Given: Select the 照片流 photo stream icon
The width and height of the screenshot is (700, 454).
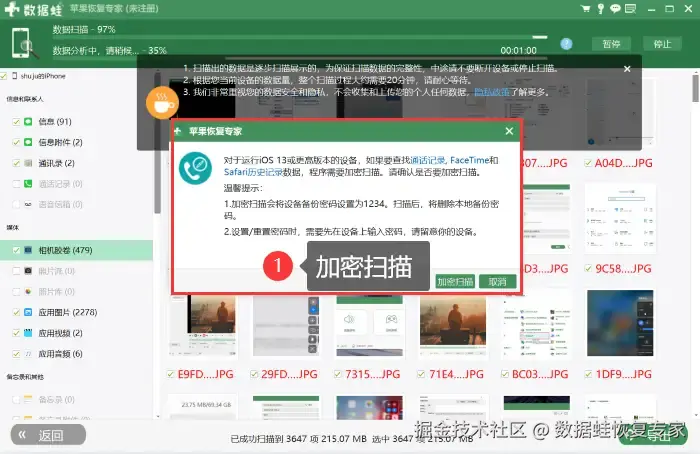Looking at the screenshot, I should [28, 271].
